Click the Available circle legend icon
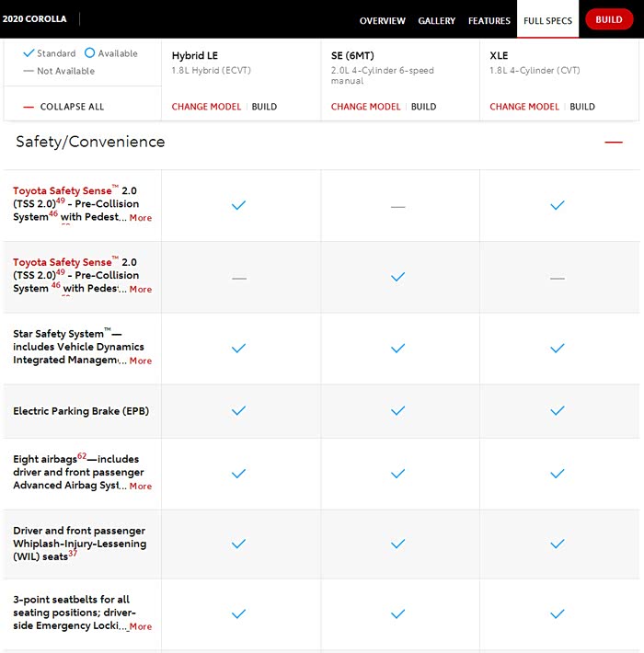Screen dimensions: 644x653 tap(89, 53)
